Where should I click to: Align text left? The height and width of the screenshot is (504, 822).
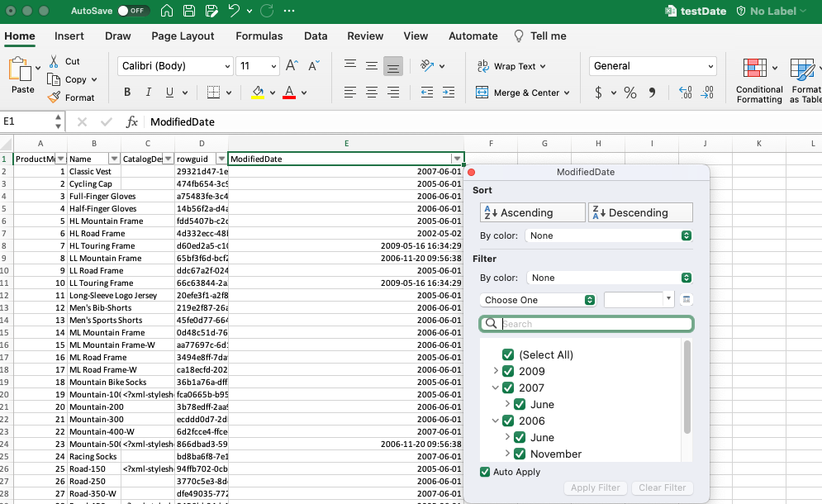click(x=350, y=93)
